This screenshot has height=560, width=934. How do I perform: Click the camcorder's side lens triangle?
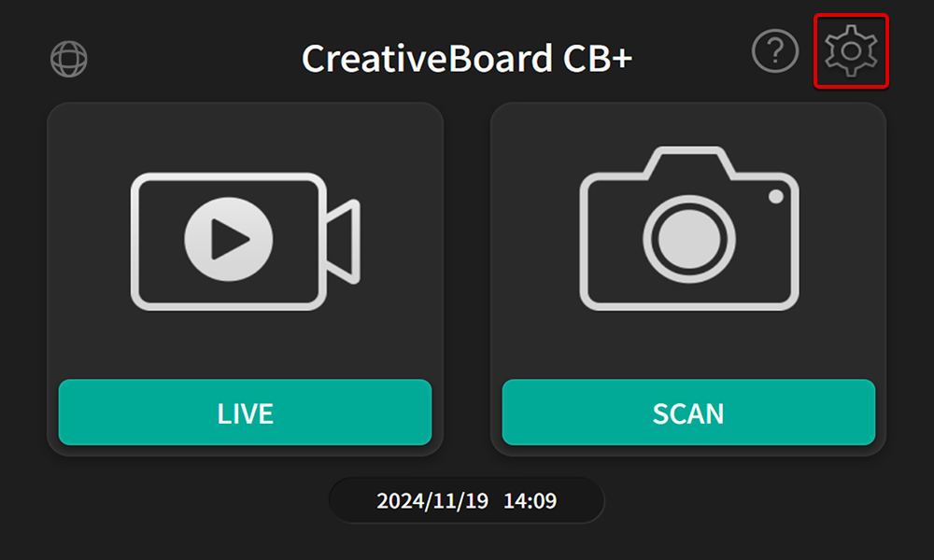click(x=344, y=241)
